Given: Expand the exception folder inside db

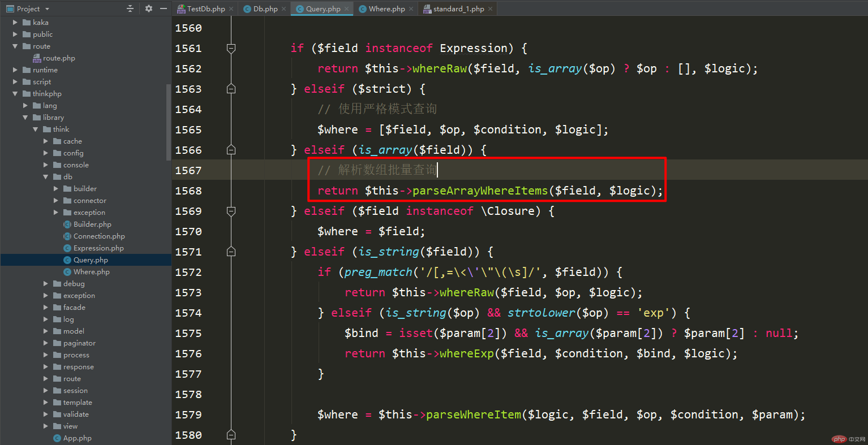Looking at the screenshot, I should (x=56, y=213).
